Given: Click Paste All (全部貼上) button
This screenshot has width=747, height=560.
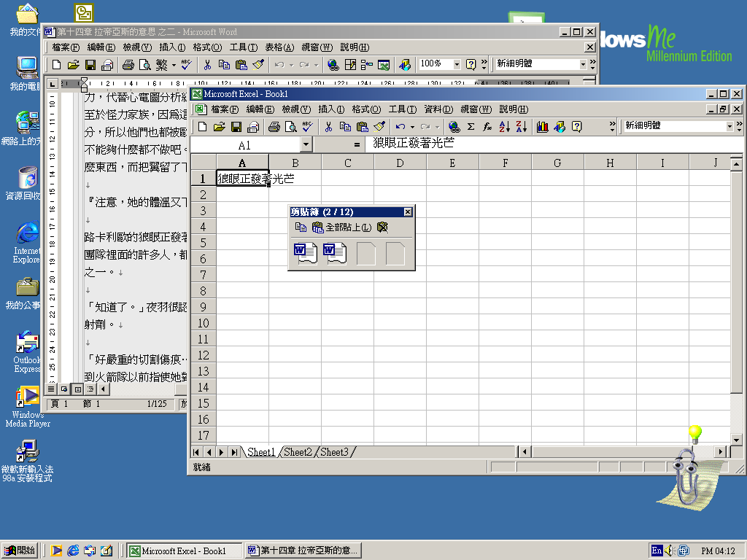Looking at the screenshot, I should (x=342, y=227).
